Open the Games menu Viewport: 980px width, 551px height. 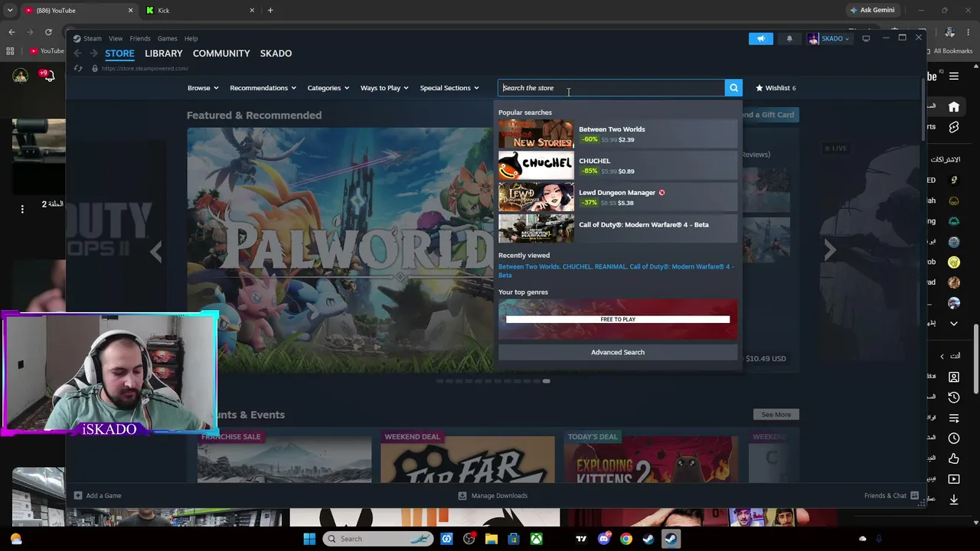pyautogui.click(x=167, y=38)
